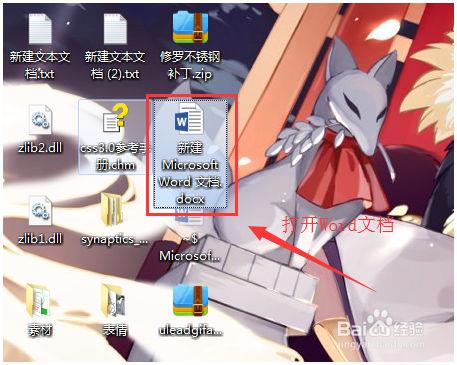Viewport: 457px width, 365px height.
Task: Click the 新建文本文档 (2).txt name label
Action: [x=115, y=65]
